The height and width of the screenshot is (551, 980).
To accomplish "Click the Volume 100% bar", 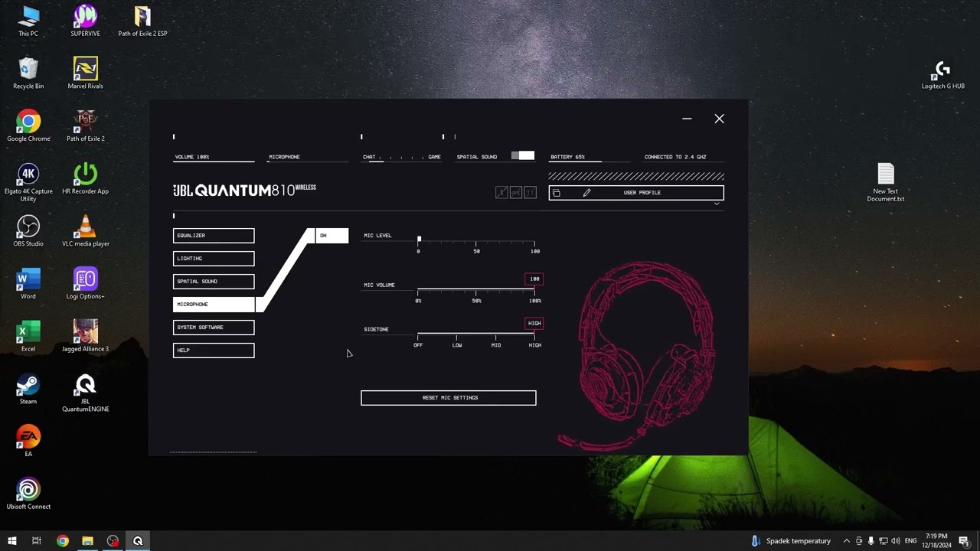I will 214,158.
